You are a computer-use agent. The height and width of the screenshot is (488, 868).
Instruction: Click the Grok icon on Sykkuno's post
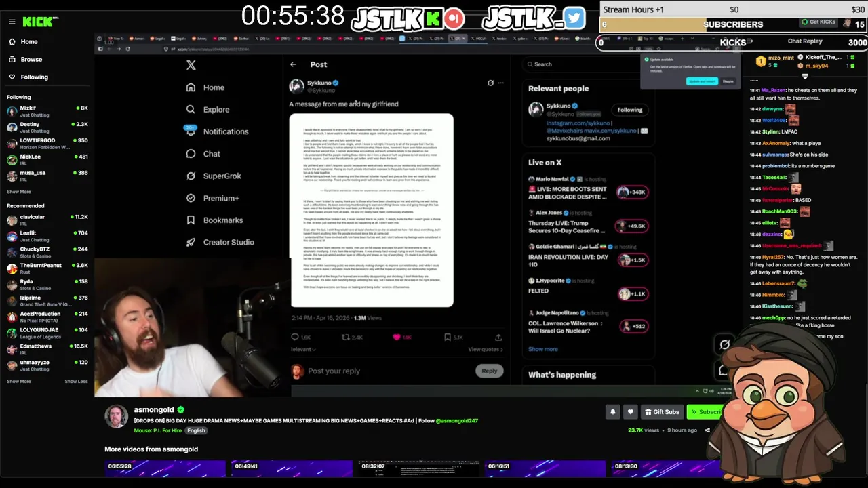click(x=490, y=83)
